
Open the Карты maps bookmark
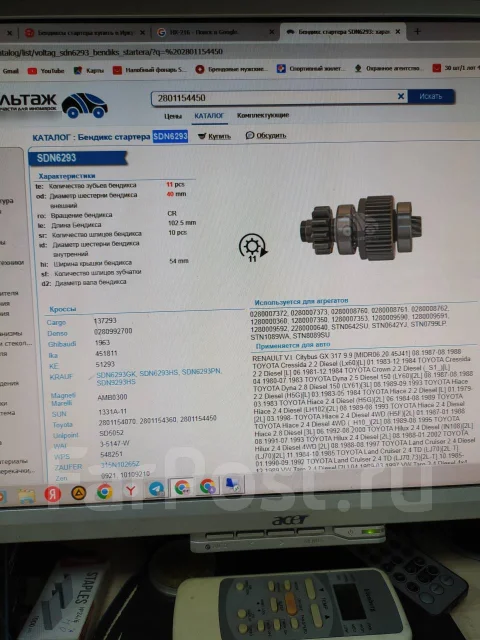pos(89,70)
